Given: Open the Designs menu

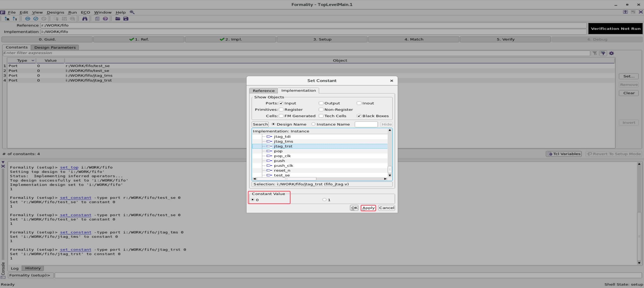Looking at the screenshot, I should tap(55, 12).
